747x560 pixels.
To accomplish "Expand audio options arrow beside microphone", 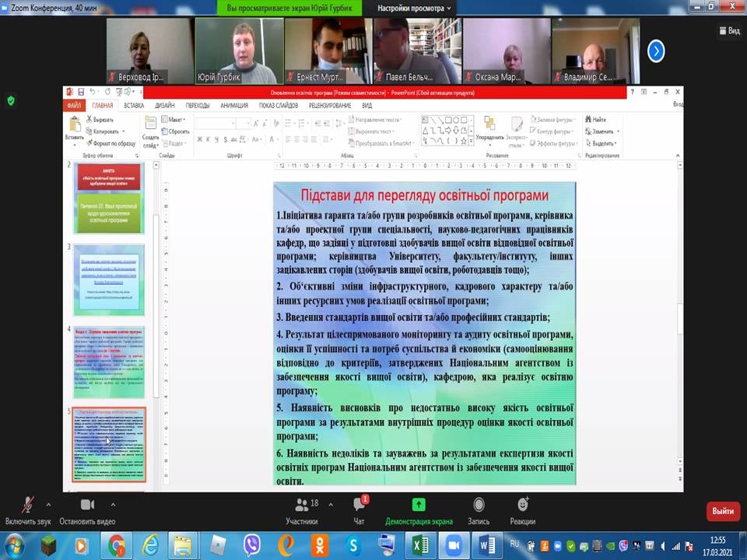I will coord(48,504).
